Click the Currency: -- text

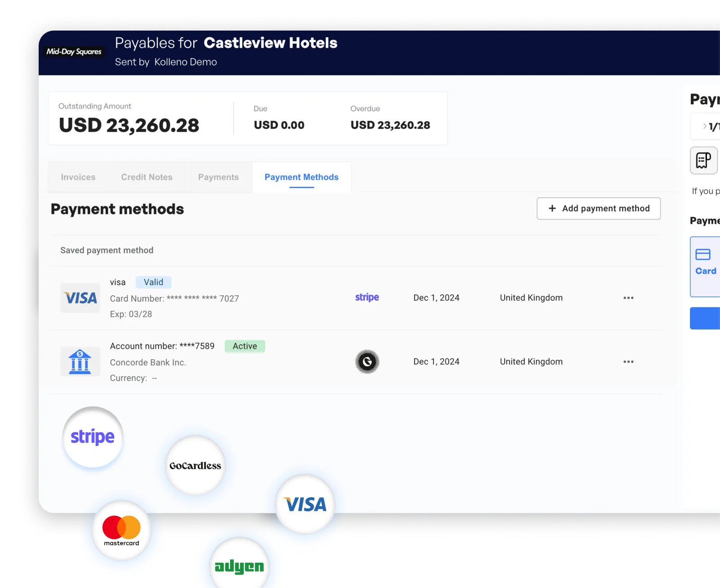point(133,378)
